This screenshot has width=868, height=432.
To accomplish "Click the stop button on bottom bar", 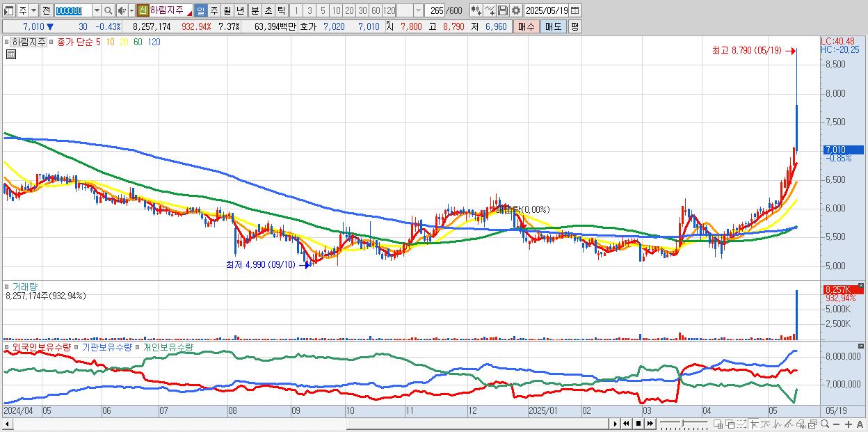I will 638,424.
